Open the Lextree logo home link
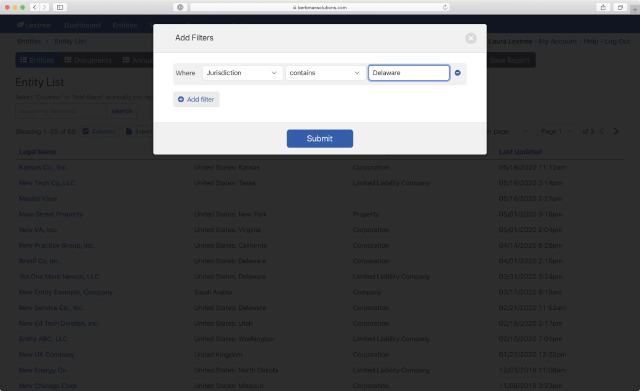Viewport: 640px width, 391px height. 33,25
